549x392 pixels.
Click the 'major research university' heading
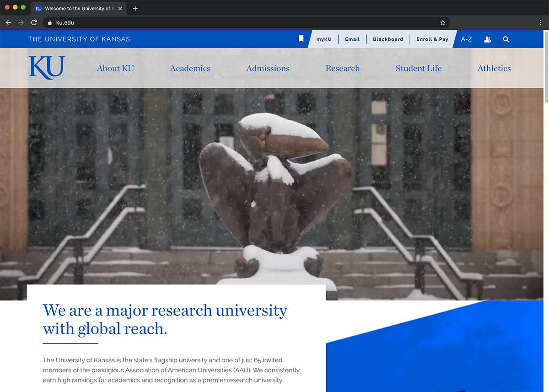tap(165, 319)
